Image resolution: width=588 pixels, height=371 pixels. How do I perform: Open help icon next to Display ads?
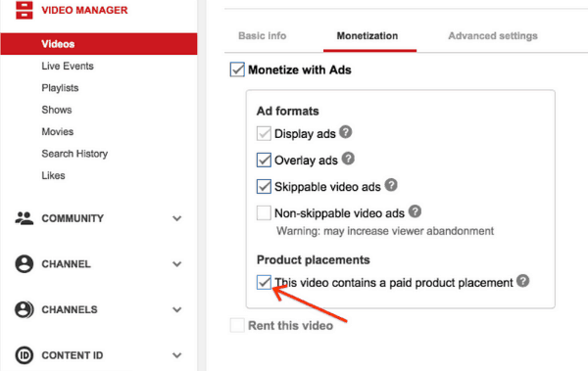[x=345, y=132]
